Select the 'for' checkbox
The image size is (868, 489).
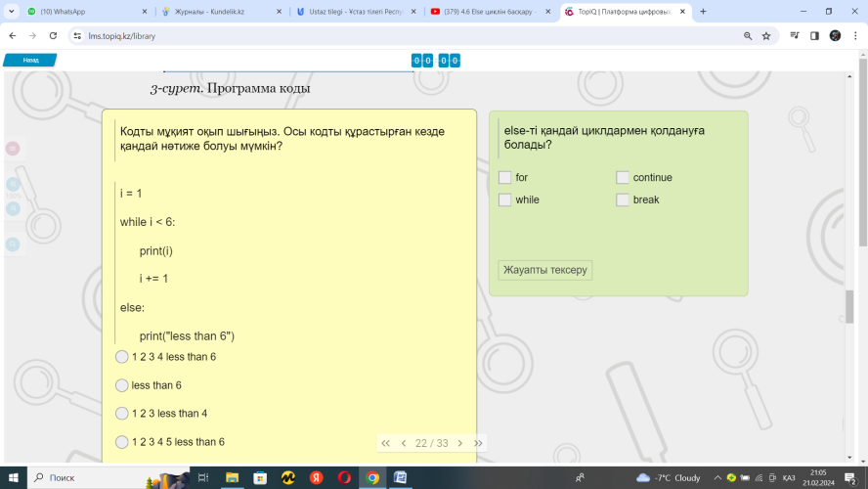point(504,177)
